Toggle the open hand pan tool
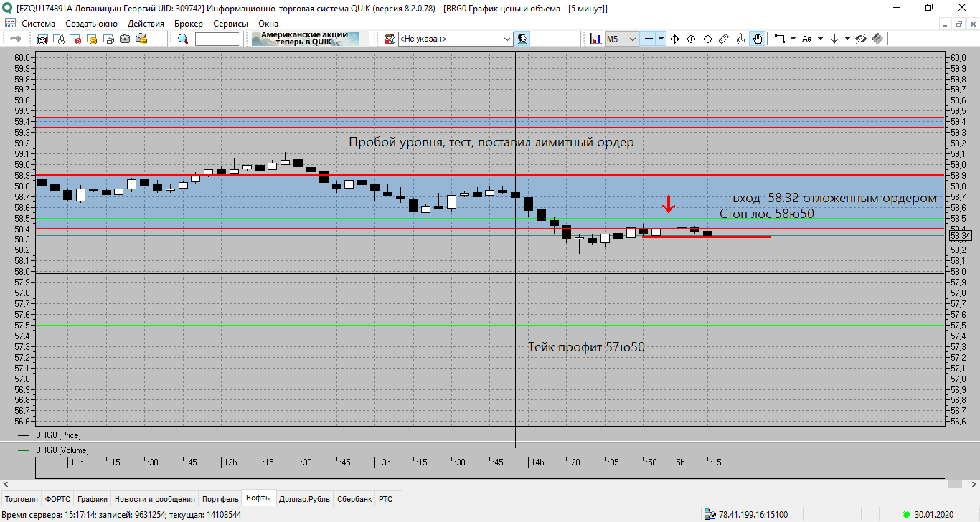Screen dimensions: 980x522 point(757,39)
